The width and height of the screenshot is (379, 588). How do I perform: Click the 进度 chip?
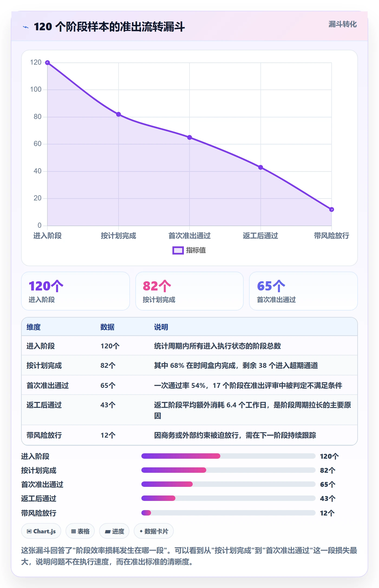pos(114,531)
